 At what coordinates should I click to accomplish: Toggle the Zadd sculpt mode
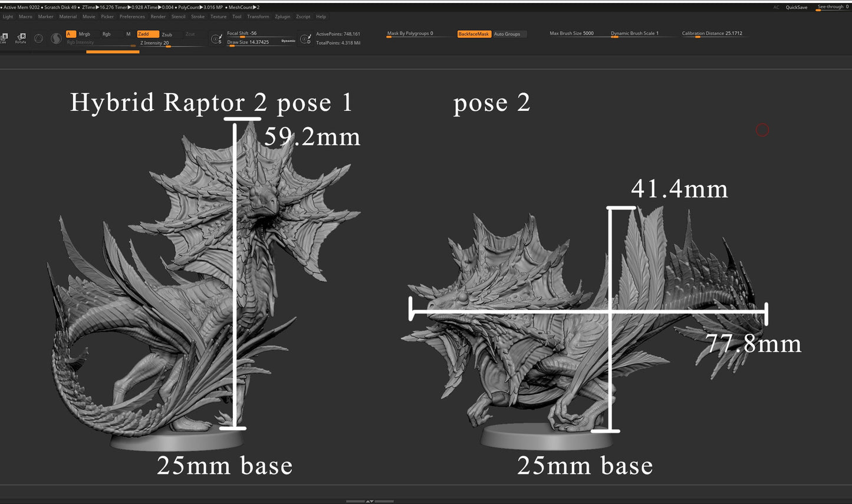click(147, 34)
